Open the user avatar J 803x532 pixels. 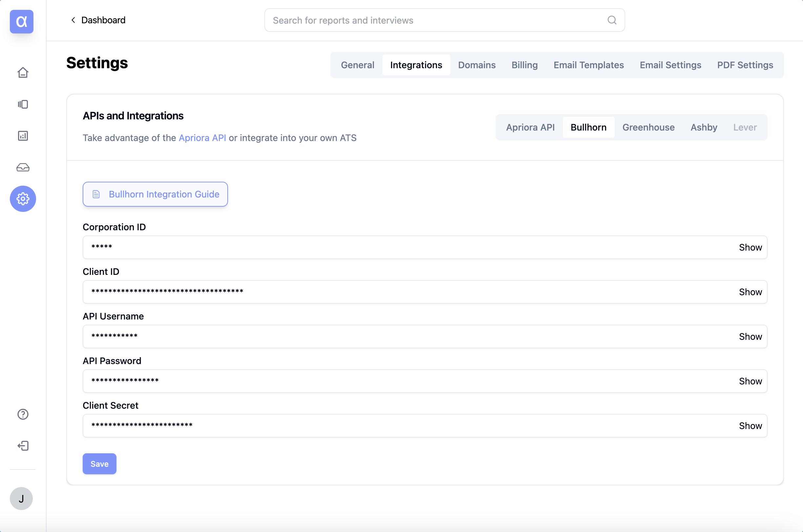pyautogui.click(x=21, y=499)
